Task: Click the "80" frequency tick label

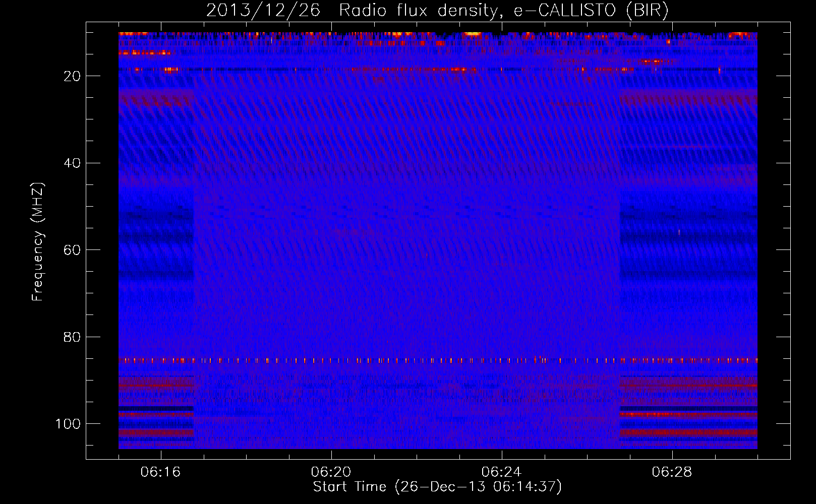Action: coord(73,337)
